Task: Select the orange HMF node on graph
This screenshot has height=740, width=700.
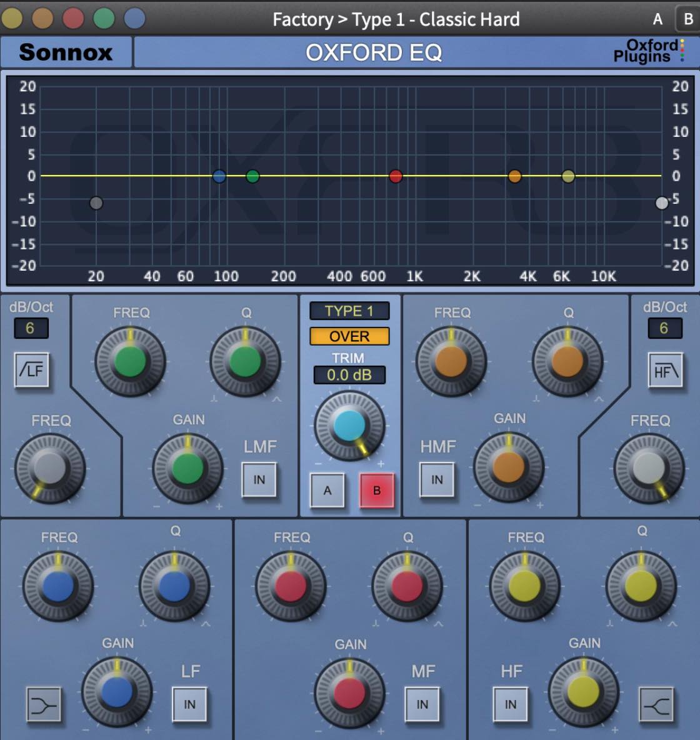Action: point(514,176)
